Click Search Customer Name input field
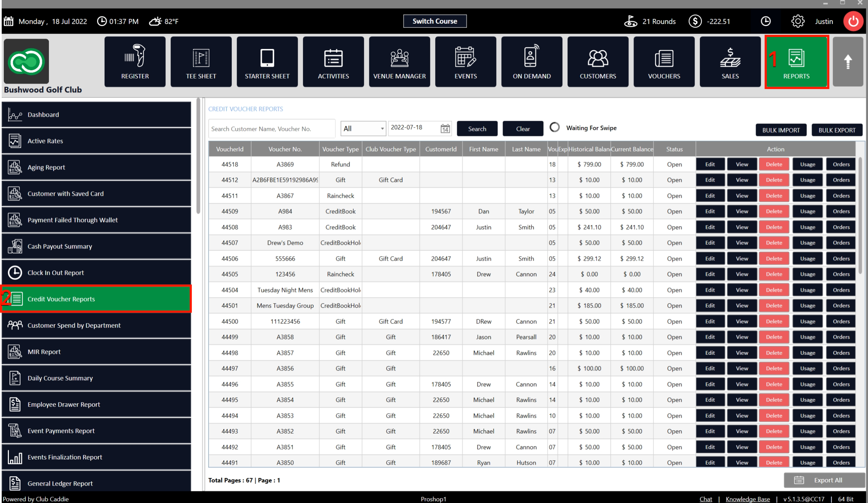The image size is (868, 503). pyautogui.click(x=272, y=128)
